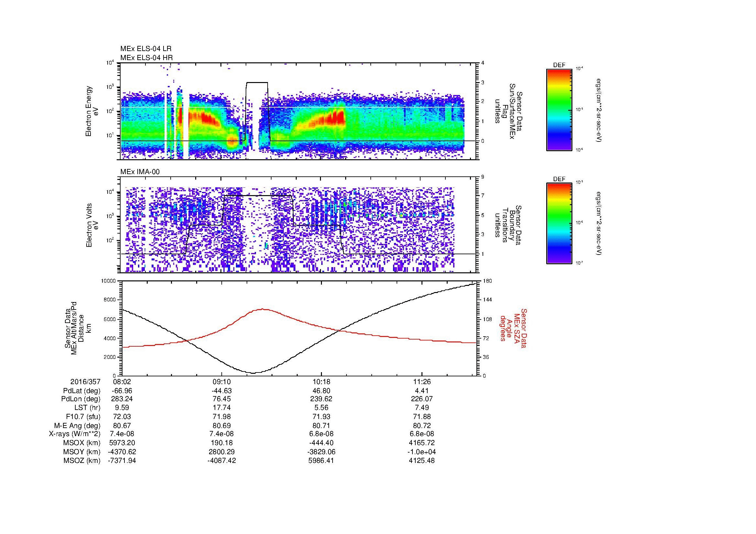Click the 'F10.7 (sfu)' row label
The image size is (756, 534).
pyautogui.click(x=83, y=416)
